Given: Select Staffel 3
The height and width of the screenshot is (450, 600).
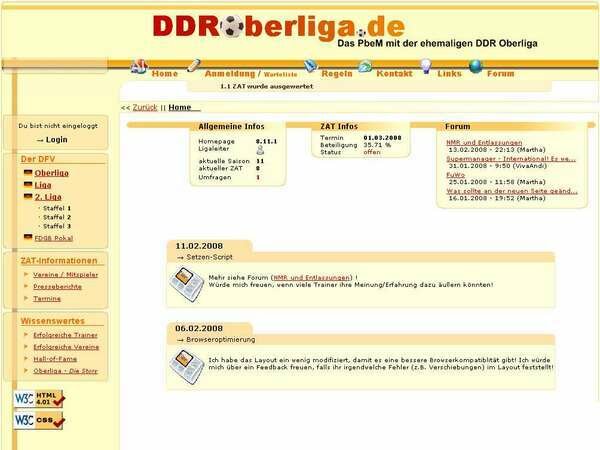Looking at the screenshot, I should 57,226.
